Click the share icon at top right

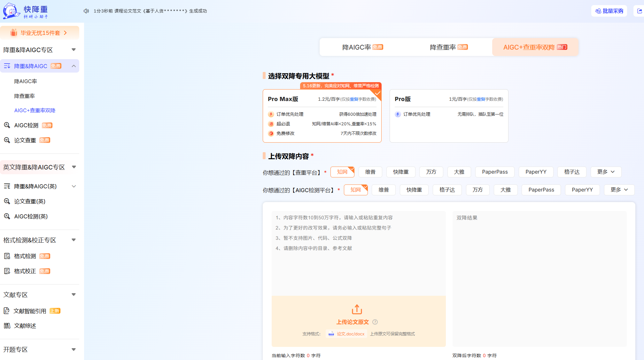pyautogui.click(x=640, y=11)
